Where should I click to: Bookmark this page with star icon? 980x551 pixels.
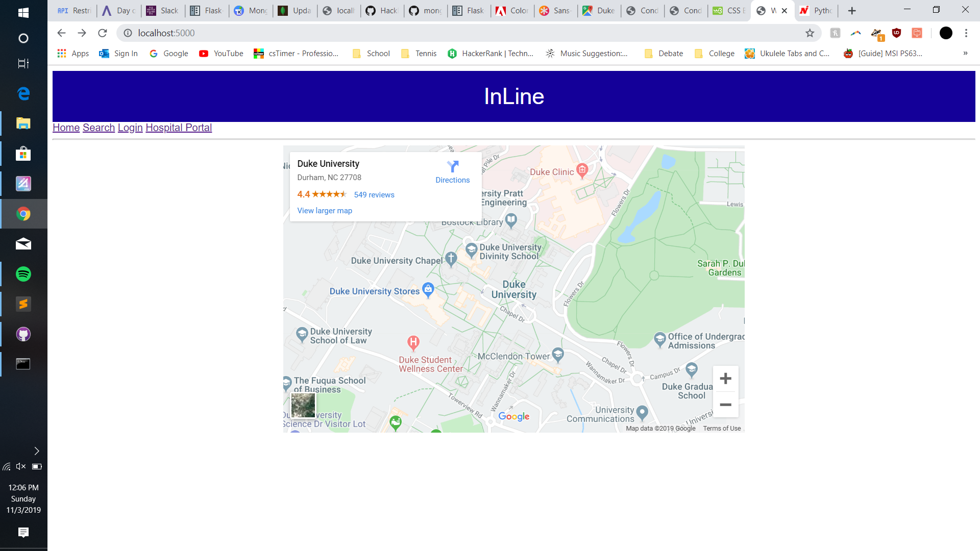coord(810,33)
